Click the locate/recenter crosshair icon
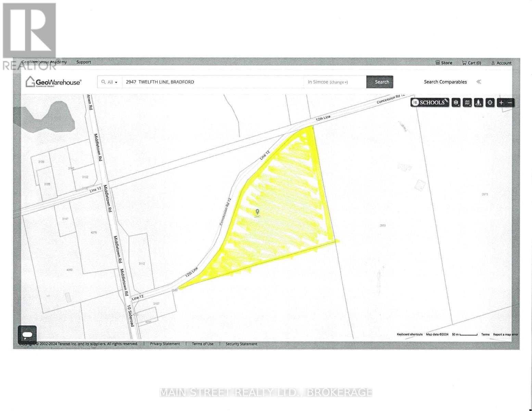Image resolution: width=532 pixels, height=411 pixels. point(490,102)
